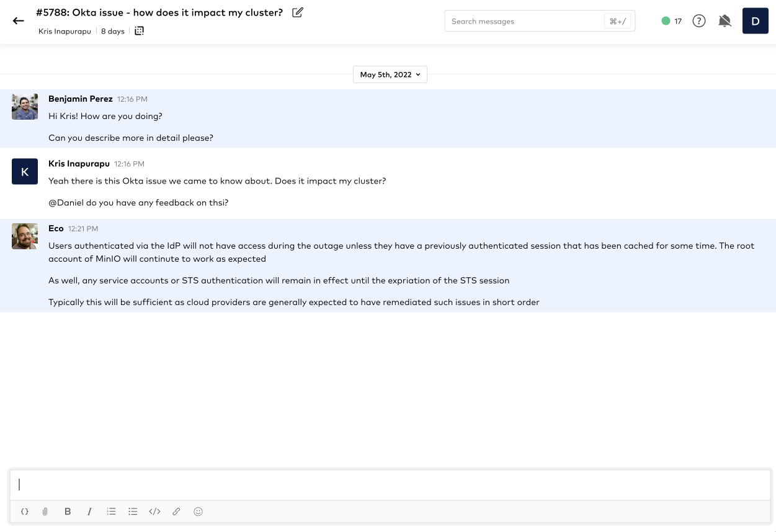
Task: Insert a code block
Action: coord(155,512)
